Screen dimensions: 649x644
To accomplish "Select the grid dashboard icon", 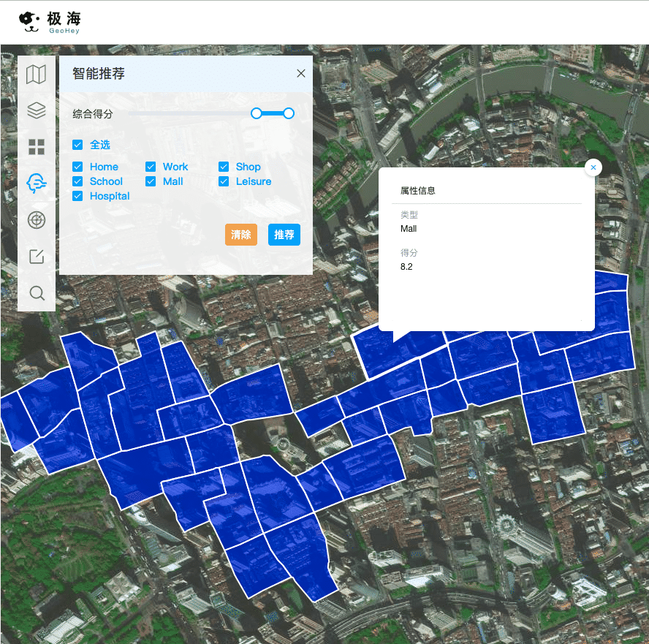I will 36,147.
